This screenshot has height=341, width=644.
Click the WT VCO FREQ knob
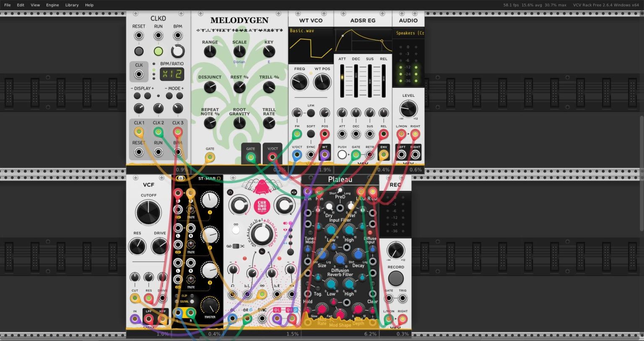299,82
